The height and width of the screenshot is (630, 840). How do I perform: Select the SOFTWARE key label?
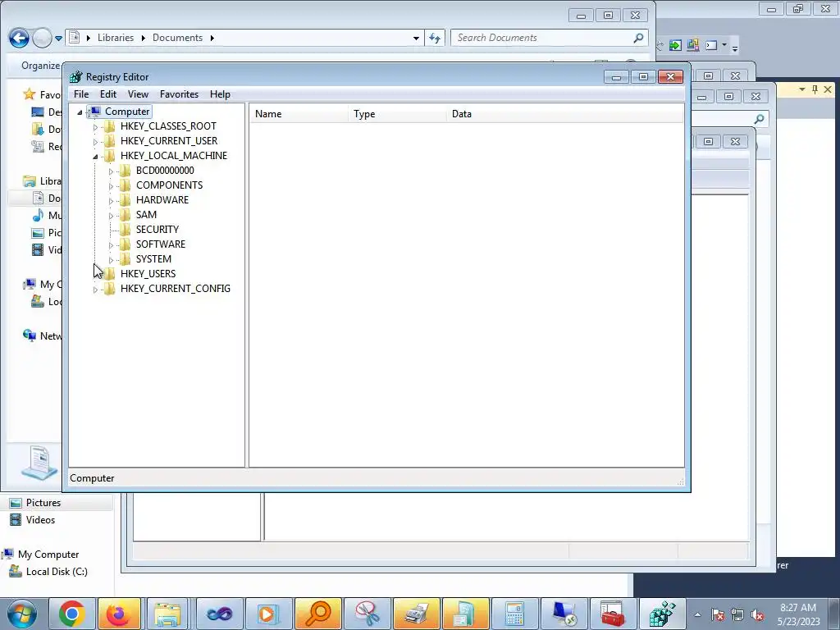tap(161, 244)
